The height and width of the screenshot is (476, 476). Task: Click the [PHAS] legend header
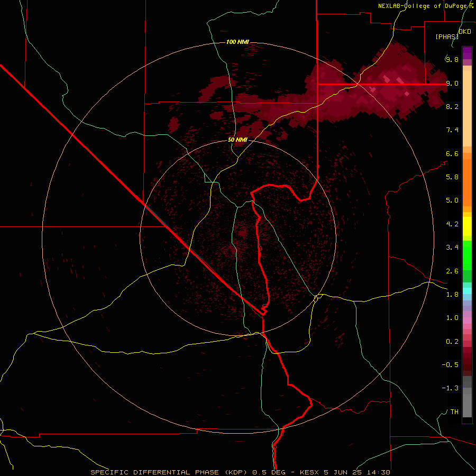click(446, 36)
